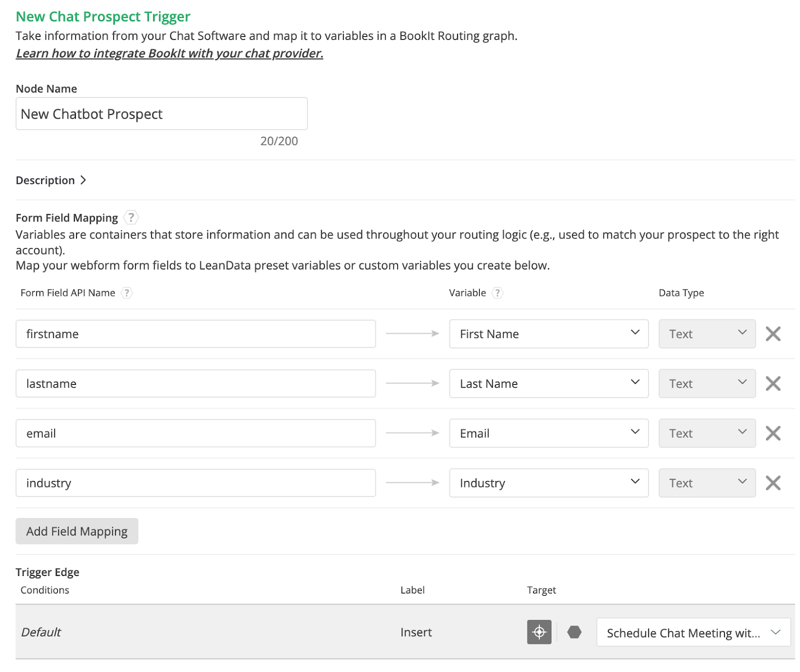
Task: Click the crosshair target locator icon
Action: 539,632
